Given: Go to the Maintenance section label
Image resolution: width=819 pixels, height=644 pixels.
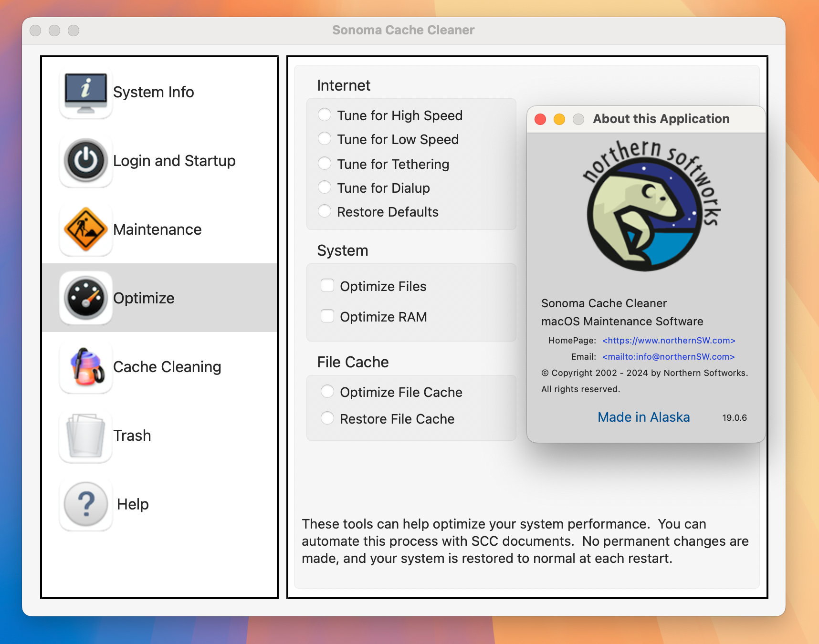Looking at the screenshot, I should point(157,229).
